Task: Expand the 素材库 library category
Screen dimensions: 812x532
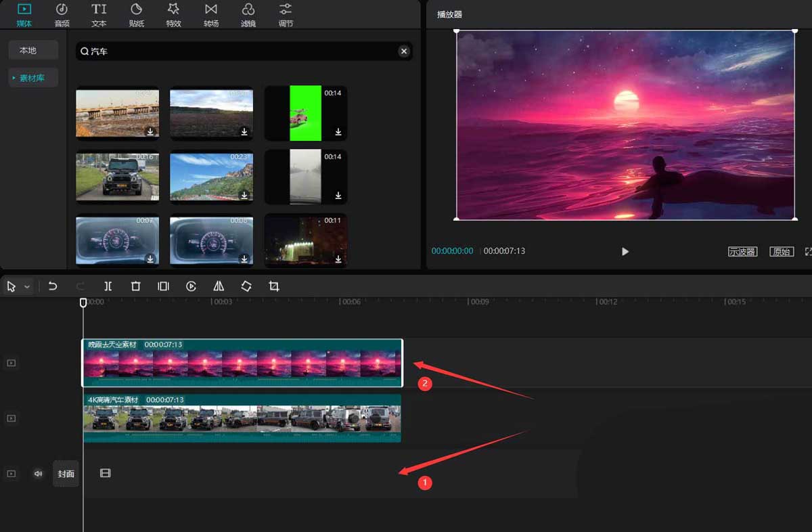Action: [x=32, y=78]
